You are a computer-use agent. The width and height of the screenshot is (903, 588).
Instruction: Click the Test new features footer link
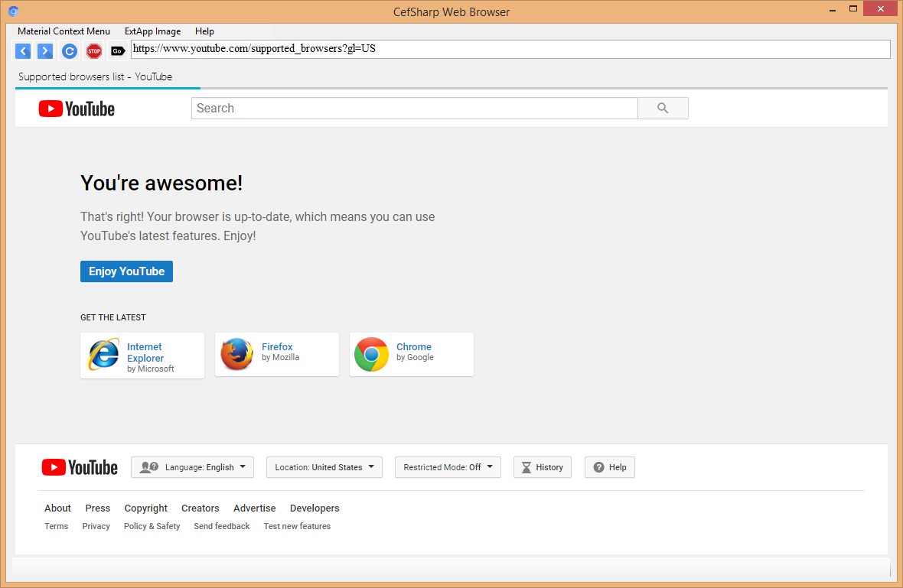pos(297,526)
